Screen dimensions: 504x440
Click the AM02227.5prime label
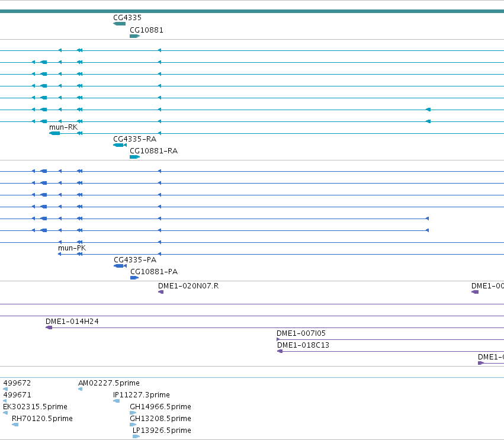[109, 383]
